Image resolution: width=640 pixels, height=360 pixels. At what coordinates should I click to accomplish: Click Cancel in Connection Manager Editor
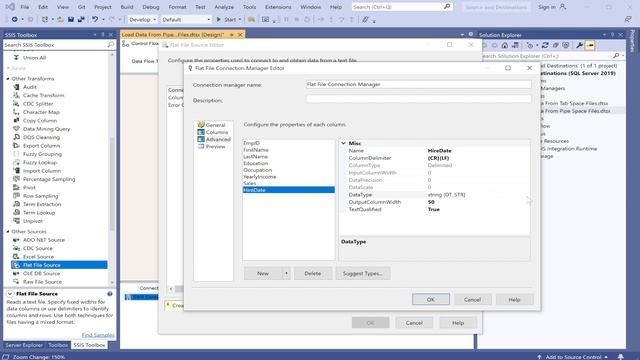click(472, 299)
